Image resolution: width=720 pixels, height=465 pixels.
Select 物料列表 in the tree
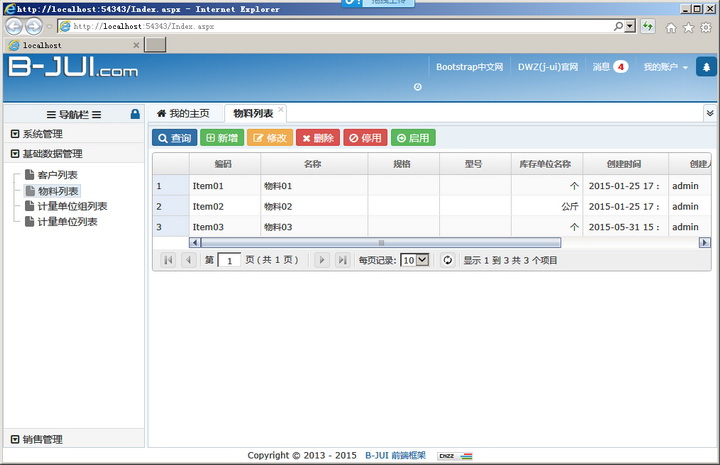coord(52,190)
